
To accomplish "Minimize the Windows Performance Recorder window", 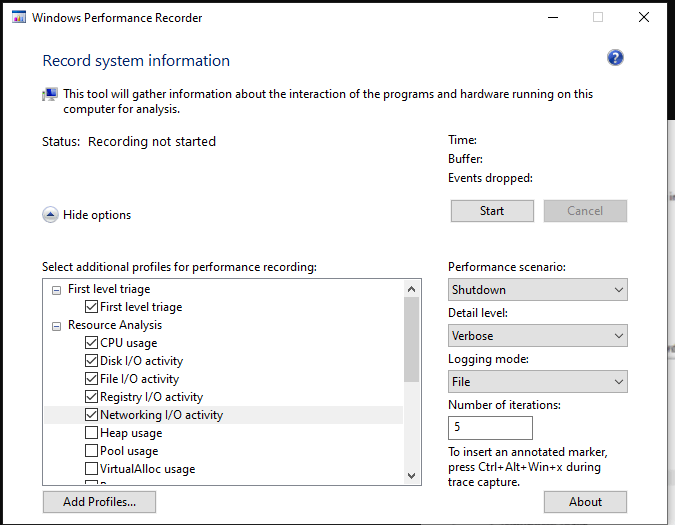I will tap(553, 18).
